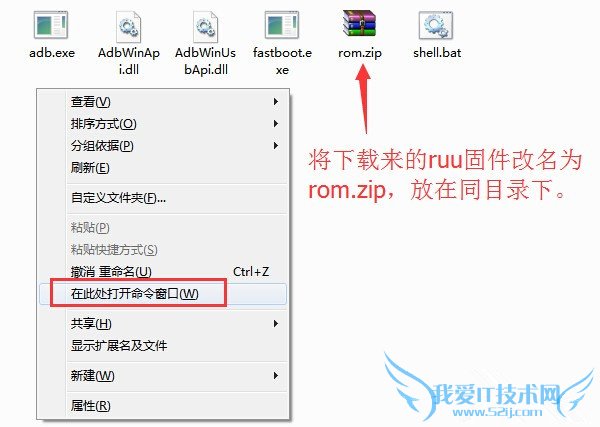Open 属性(R) from context menu
The width and height of the screenshot is (600, 427).
pyautogui.click(x=163, y=405)
